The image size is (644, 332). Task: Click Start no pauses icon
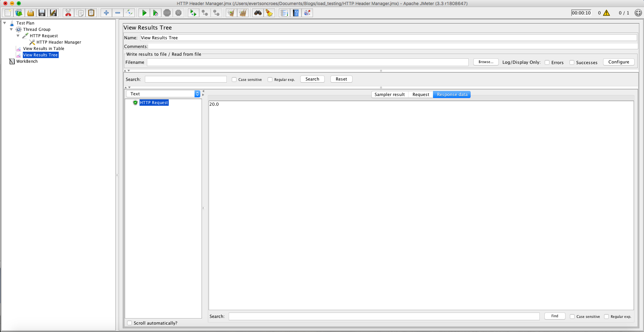156,13
